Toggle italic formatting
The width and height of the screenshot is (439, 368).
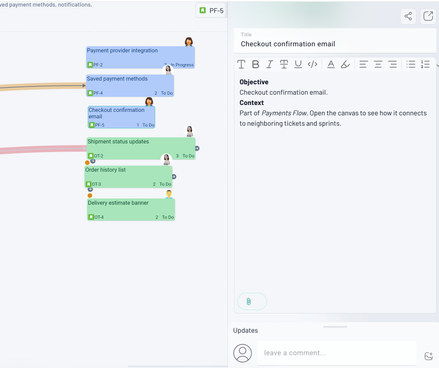(269, 64)
